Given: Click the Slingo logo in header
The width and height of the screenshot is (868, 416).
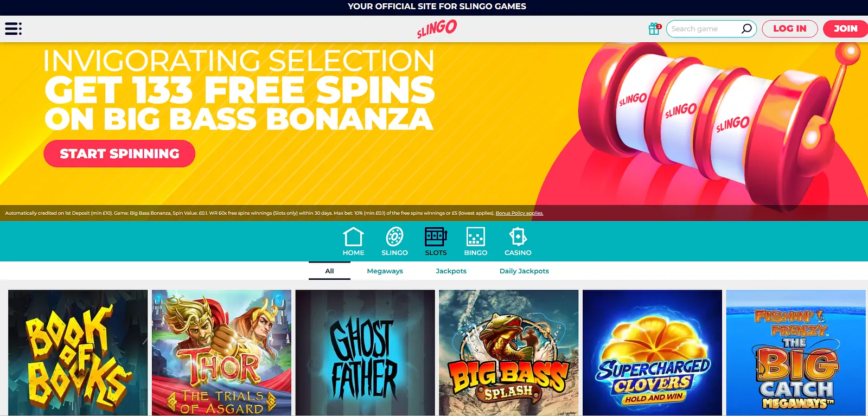Looking at the screenshot, I should coord(437,28).
